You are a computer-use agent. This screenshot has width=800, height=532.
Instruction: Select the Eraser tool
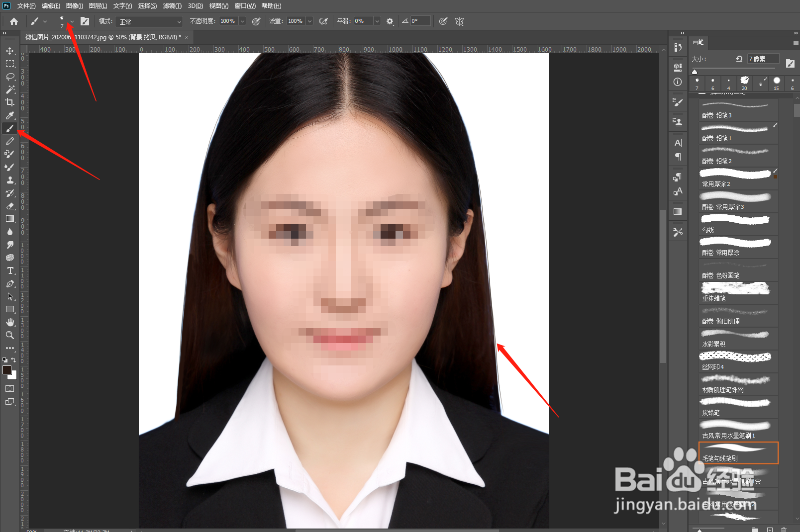[x=10, y=206]
